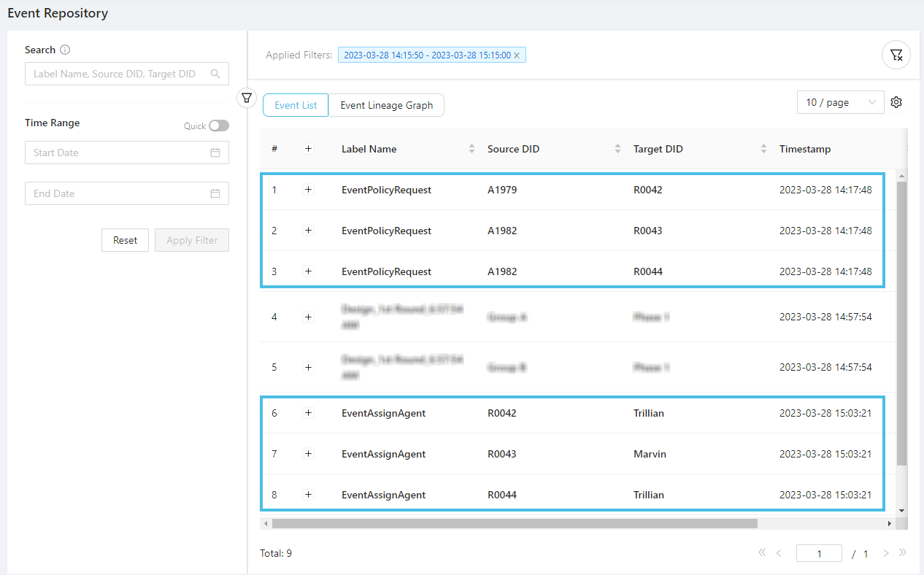
Task: Click the clear all filters funnel icon
Action: tap(896, 55)
